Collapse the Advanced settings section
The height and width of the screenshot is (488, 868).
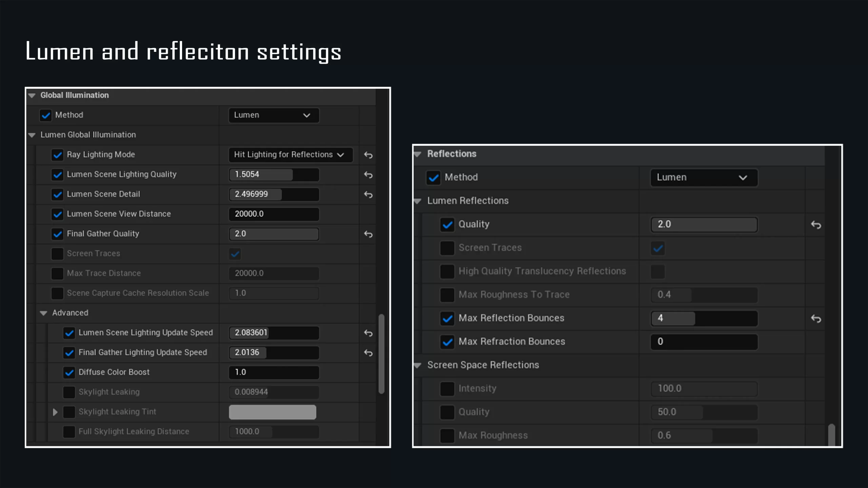pos(43,313)
